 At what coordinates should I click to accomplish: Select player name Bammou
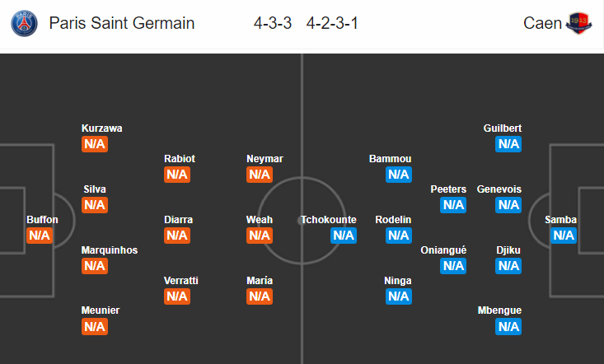pos(391,159)
